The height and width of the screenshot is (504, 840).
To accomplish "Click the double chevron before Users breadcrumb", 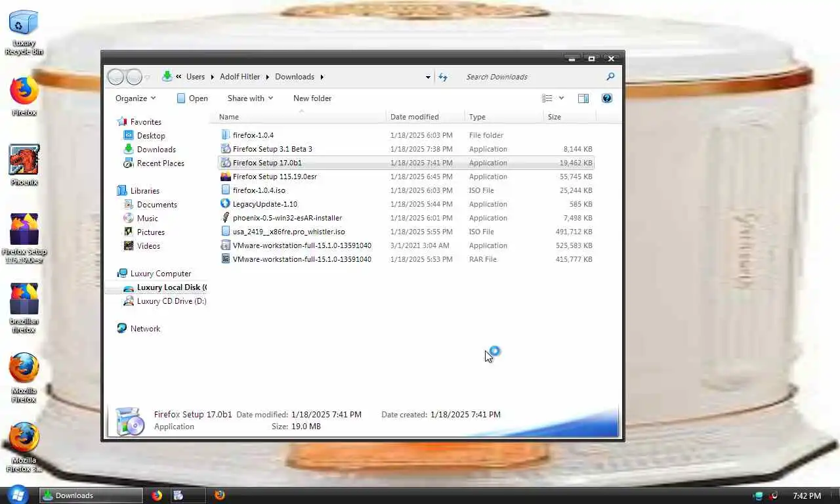I will pyautogui.click(x=178, y=77).
